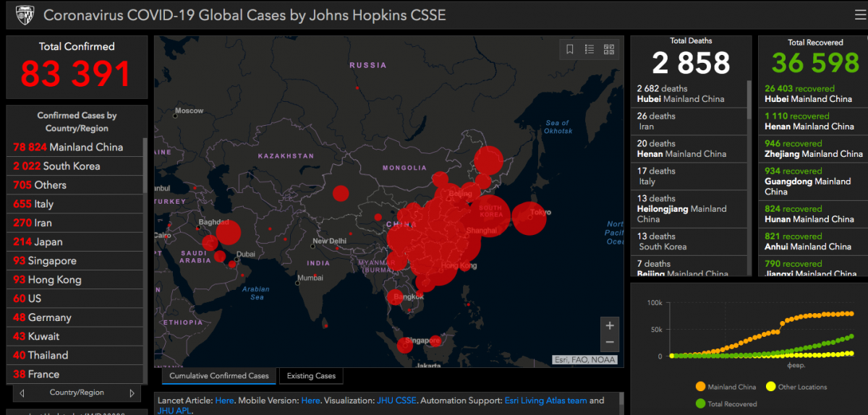
Task: Select Iran with 270 cases
Action: 75,223
